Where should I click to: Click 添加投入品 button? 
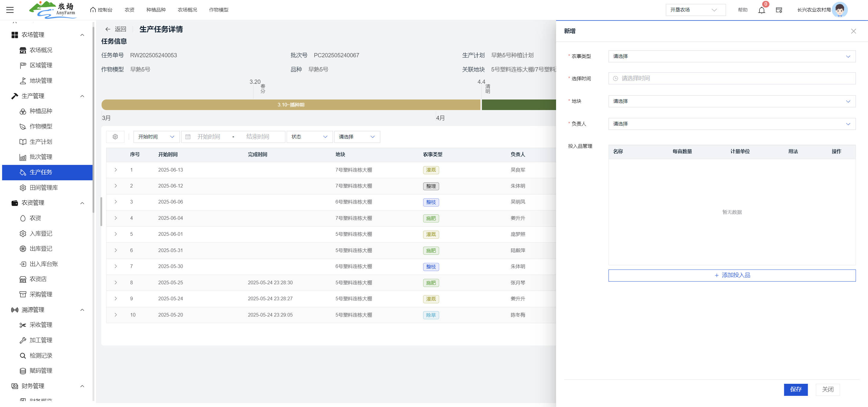point(731,275)
